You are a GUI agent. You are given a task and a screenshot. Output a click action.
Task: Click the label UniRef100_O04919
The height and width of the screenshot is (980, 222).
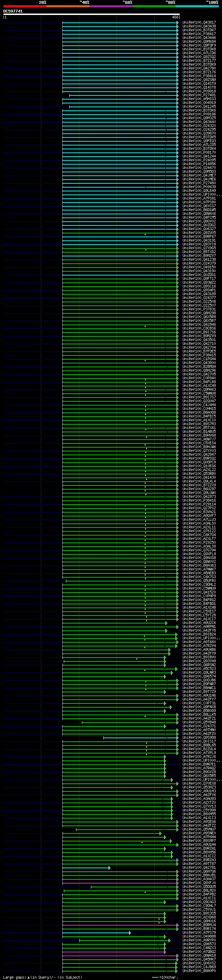pos(199,103)
